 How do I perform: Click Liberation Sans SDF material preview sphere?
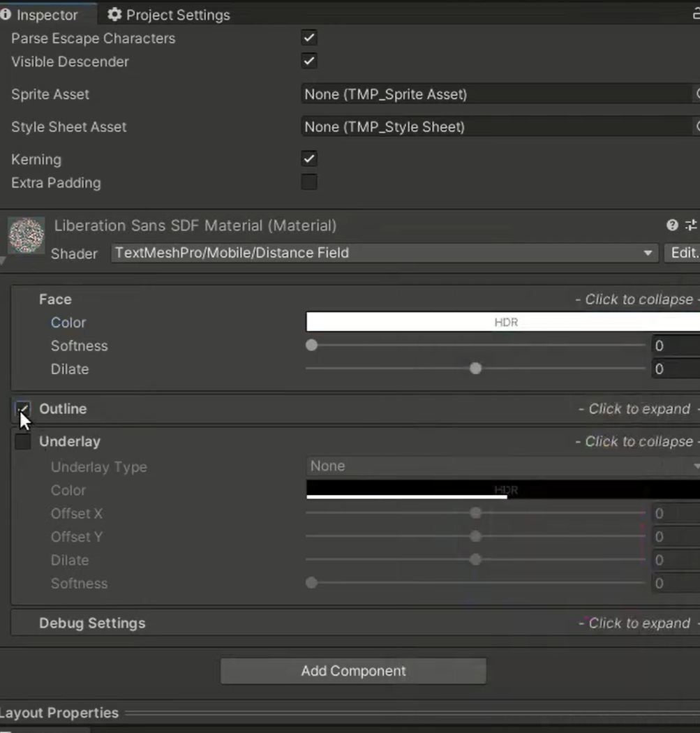[x=27, y=235]
